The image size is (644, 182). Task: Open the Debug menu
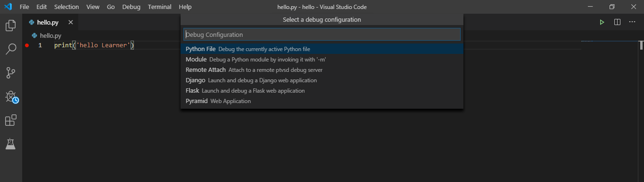(x=131, y=7)
